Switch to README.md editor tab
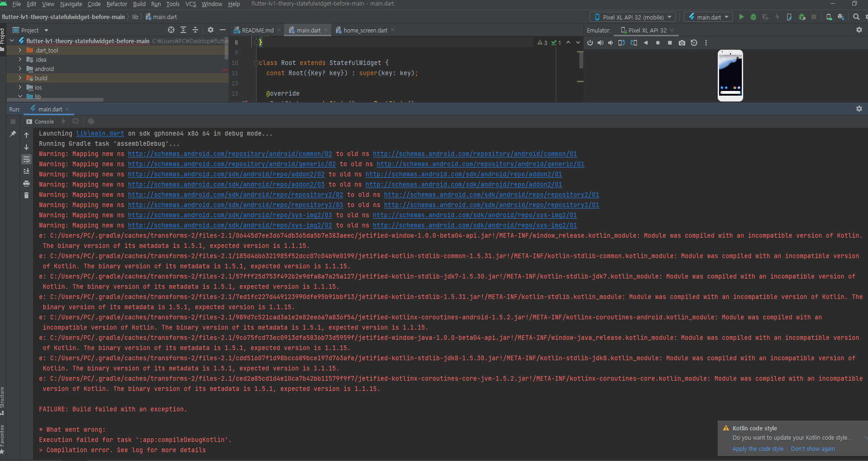The image size is (868, 461). pyautogui.click(x=257, y=30)
